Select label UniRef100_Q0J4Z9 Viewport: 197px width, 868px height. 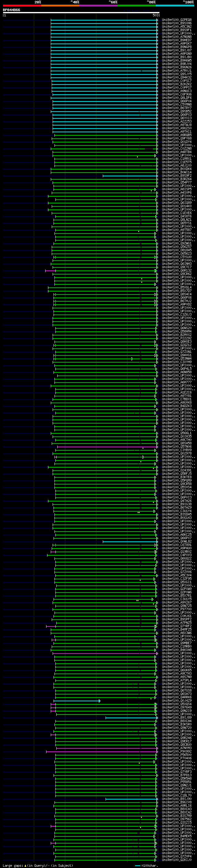[x=177, y=700]
